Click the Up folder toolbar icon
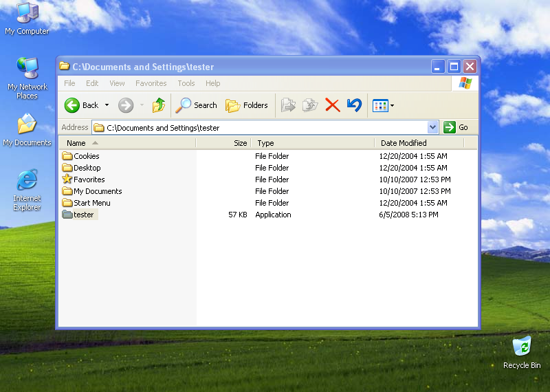Image resolution: width=550 pixels, height=392 pixels. [x=159, y=105]
